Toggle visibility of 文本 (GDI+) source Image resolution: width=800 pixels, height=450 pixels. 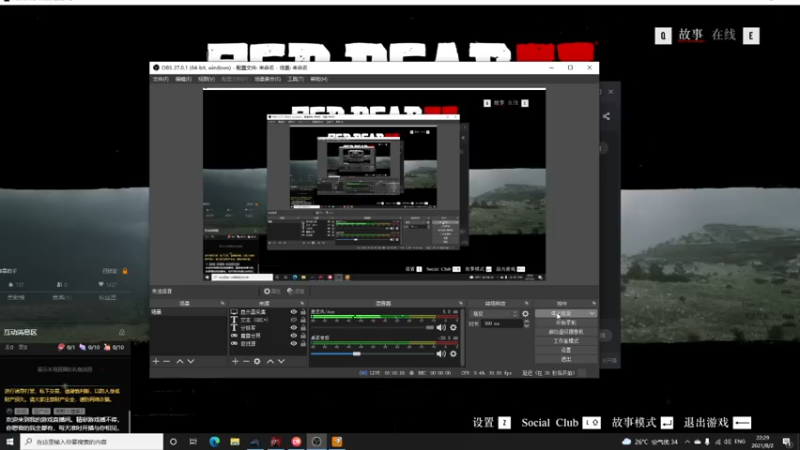click(x=293, y=320)
